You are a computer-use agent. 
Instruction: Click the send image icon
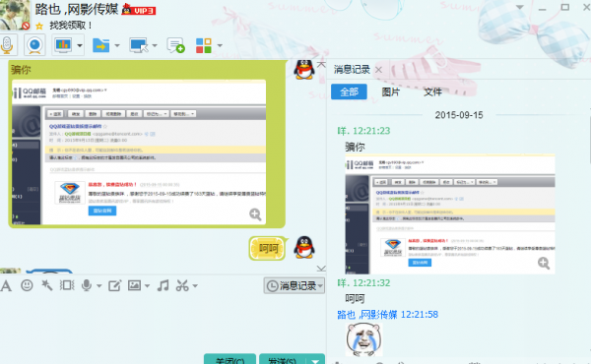click(x=134, y=285)
